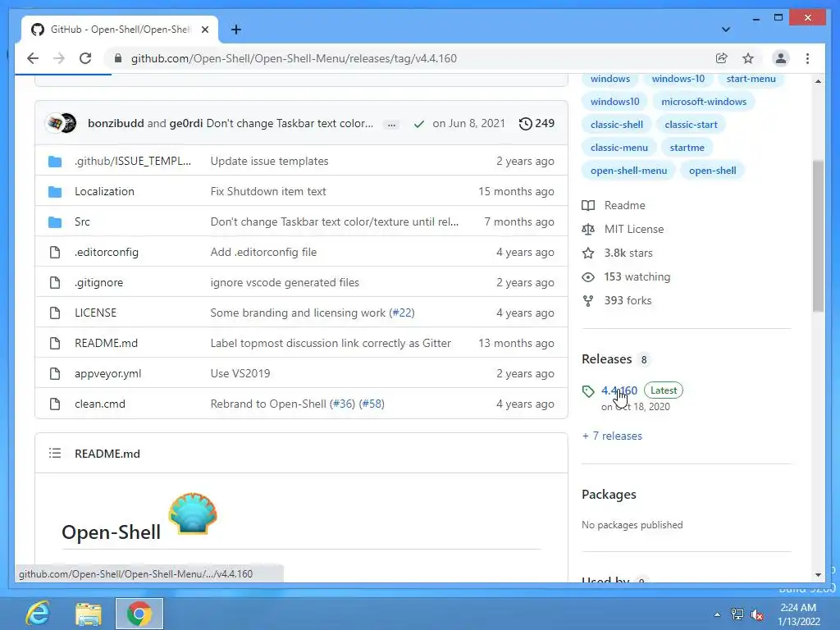Reload the page with refresh icon
This screenshot has height=630, width=840.
[x=85, y=58]
